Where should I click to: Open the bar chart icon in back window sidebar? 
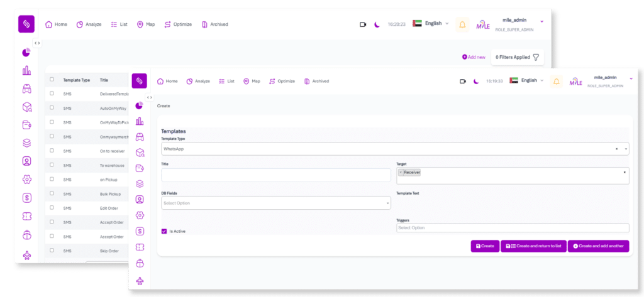tap(26, 71)
